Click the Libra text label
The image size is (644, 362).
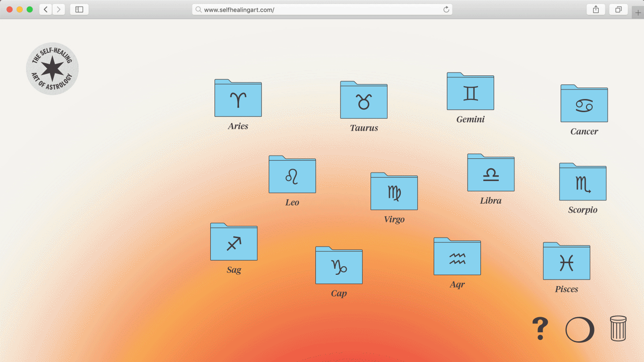pos(491,201)
